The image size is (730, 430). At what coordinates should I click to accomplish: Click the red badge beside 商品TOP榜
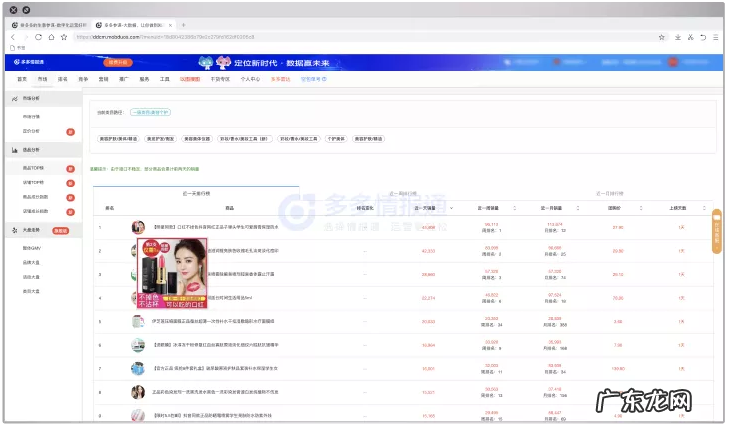pos(71,169)
